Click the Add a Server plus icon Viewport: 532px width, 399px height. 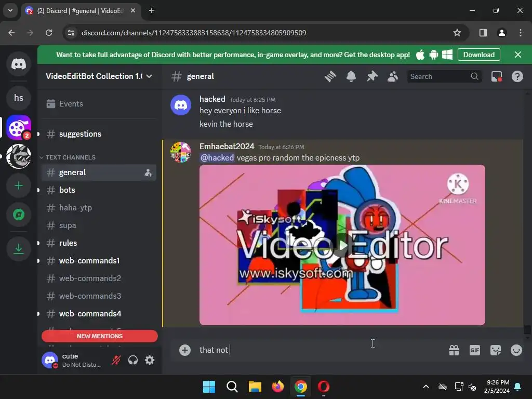[19, 185]
